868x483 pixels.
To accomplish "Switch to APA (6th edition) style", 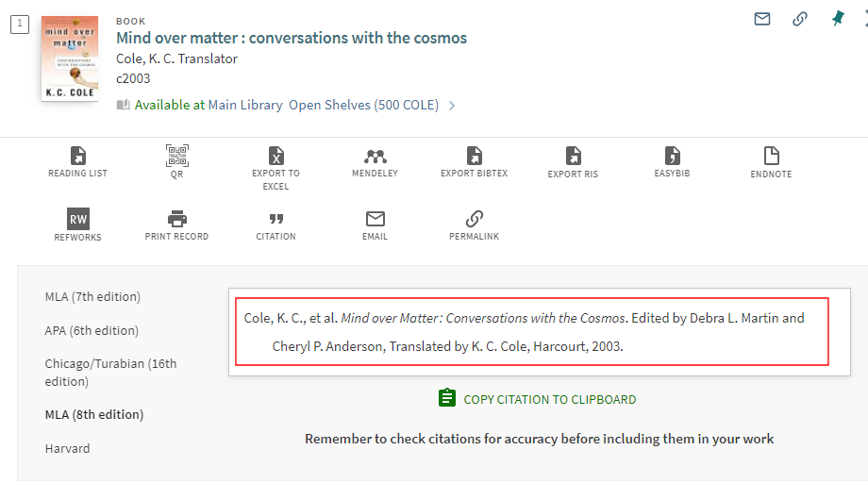I will [x=92, y=330].
